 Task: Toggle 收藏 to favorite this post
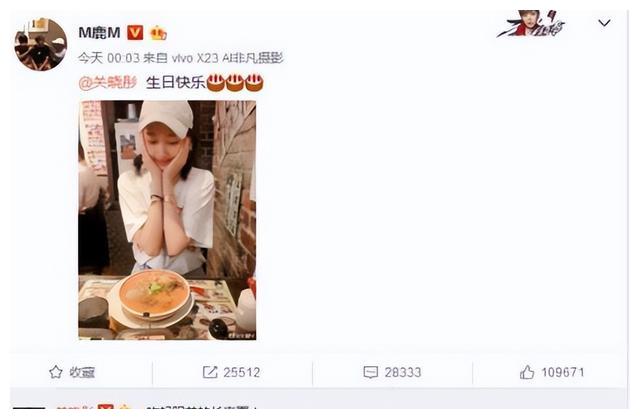click(x=82, y=372)
